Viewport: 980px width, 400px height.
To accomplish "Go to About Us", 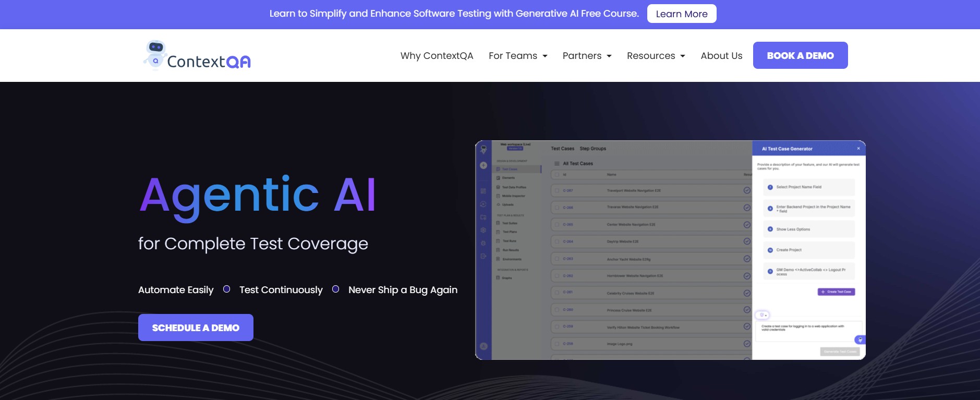I will [721, 55].
